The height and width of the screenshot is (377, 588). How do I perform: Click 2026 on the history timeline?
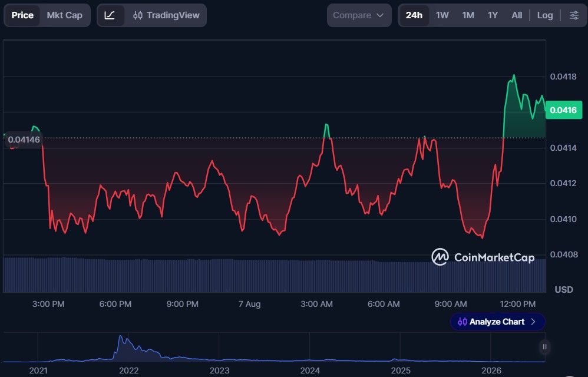tap(491, 371)
